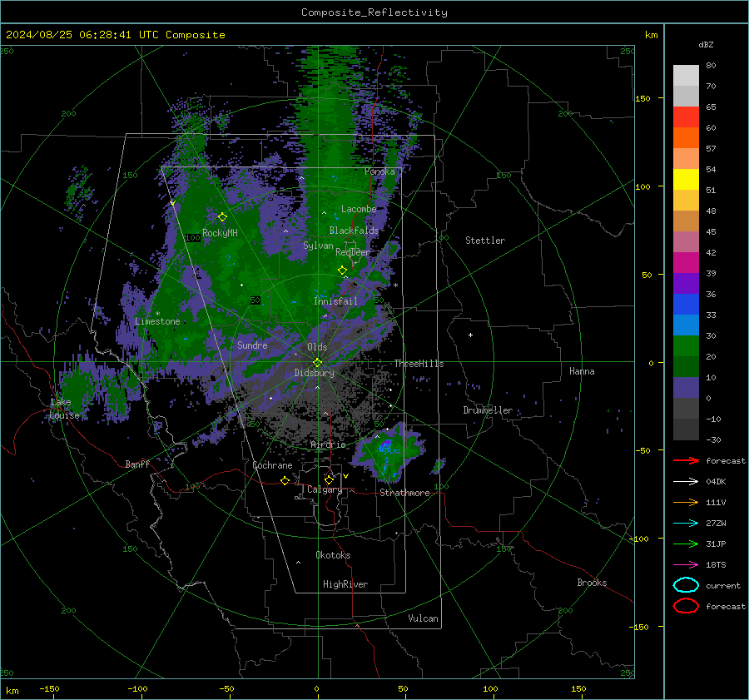Click the Calgary city label
This screenshot has width=749, height=700.
pyautogui.click(x=325, y=489)
